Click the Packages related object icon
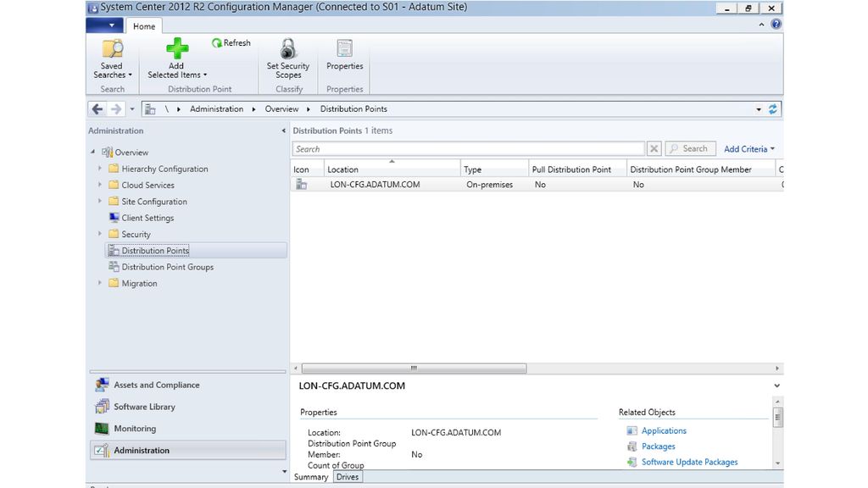This screenshot has width=868, height=488. pyautogui.click(x=632, y=446)
